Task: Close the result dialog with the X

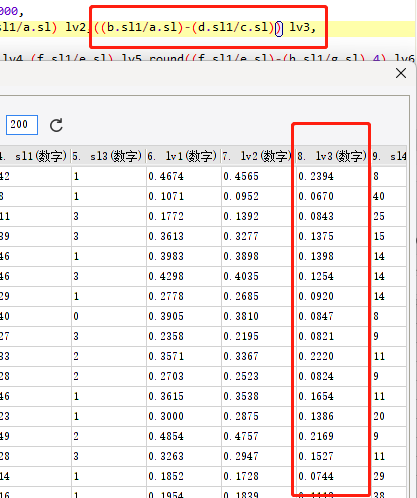Action: 401,73
